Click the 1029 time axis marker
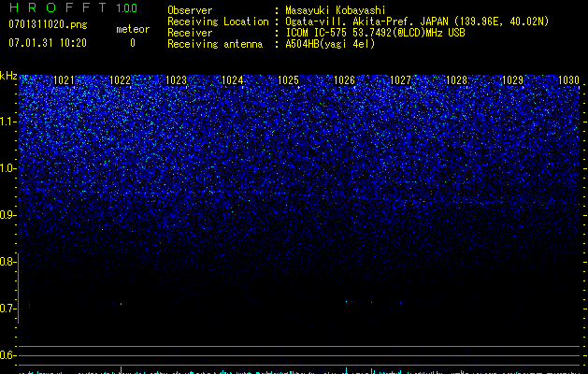This screenshot has height=374, width=588. [x=512, y=80]
